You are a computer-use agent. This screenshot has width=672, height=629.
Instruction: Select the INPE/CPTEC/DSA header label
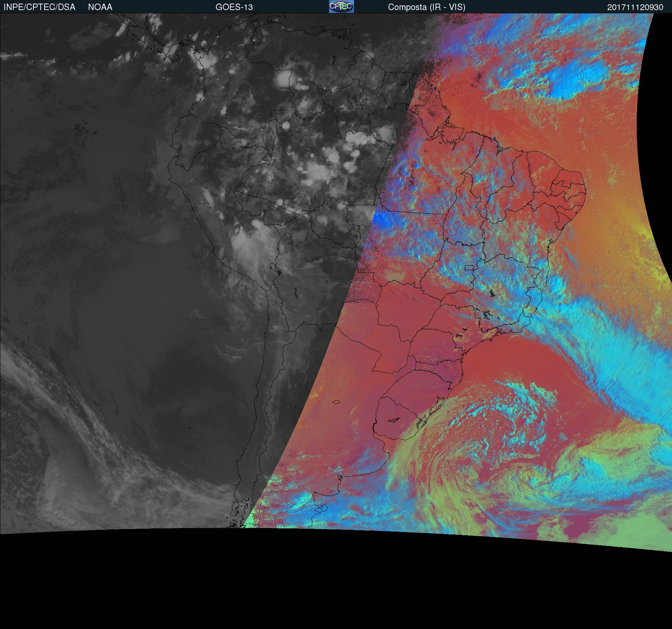tap(40, 7)
